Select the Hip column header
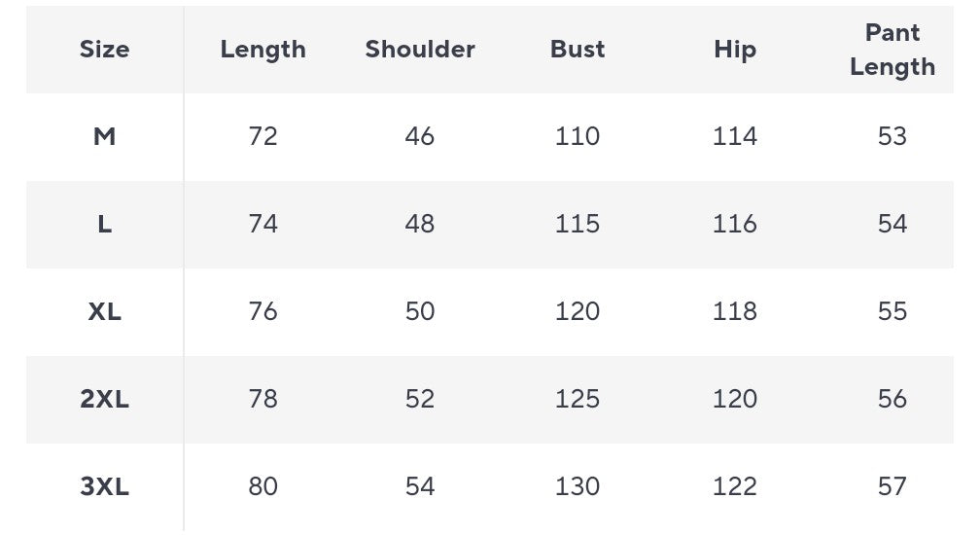 [x=735, y=50]
